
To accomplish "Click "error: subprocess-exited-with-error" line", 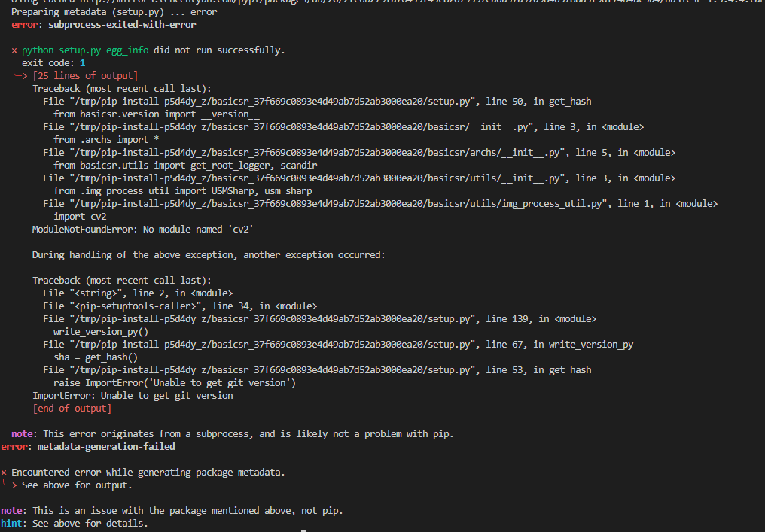I will pyautogui.click(x=103, y=24).
